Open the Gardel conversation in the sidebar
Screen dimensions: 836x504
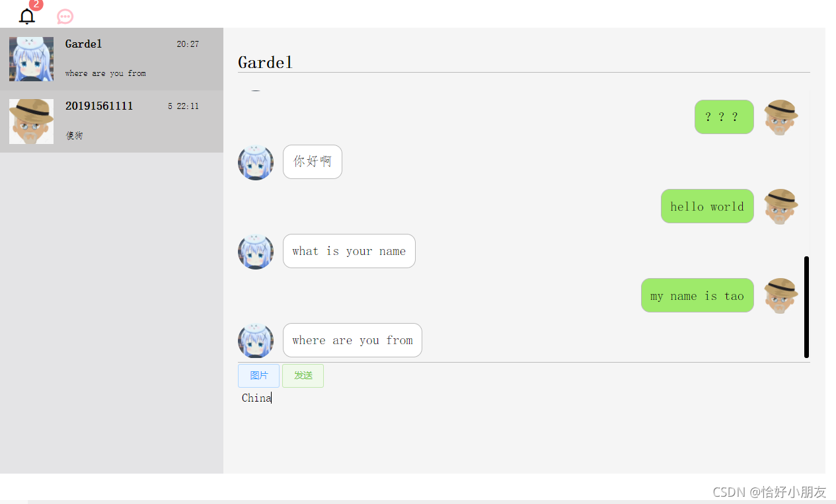(112, 59)
